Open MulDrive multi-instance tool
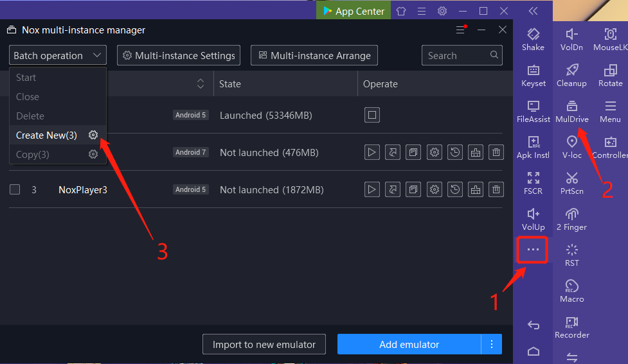 click(x=571, y=107)
